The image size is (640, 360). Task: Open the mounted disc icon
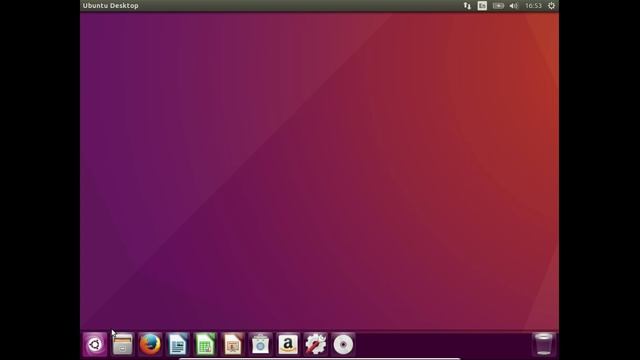(343, 344)
